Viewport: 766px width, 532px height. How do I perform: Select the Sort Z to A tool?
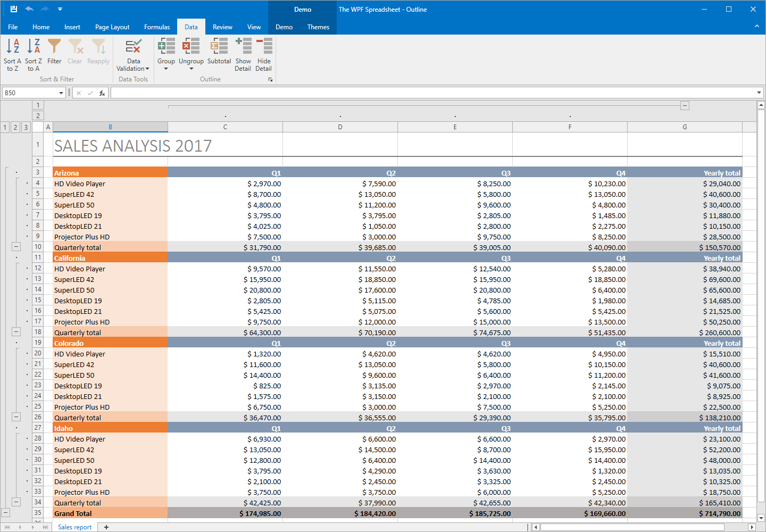[x=33, y=53]
